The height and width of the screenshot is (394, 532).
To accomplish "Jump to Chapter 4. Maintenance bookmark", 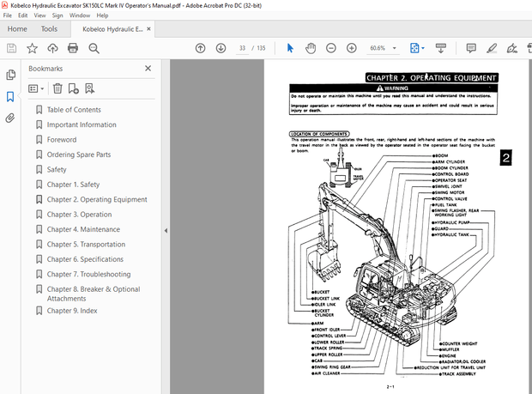I will 83,229.
